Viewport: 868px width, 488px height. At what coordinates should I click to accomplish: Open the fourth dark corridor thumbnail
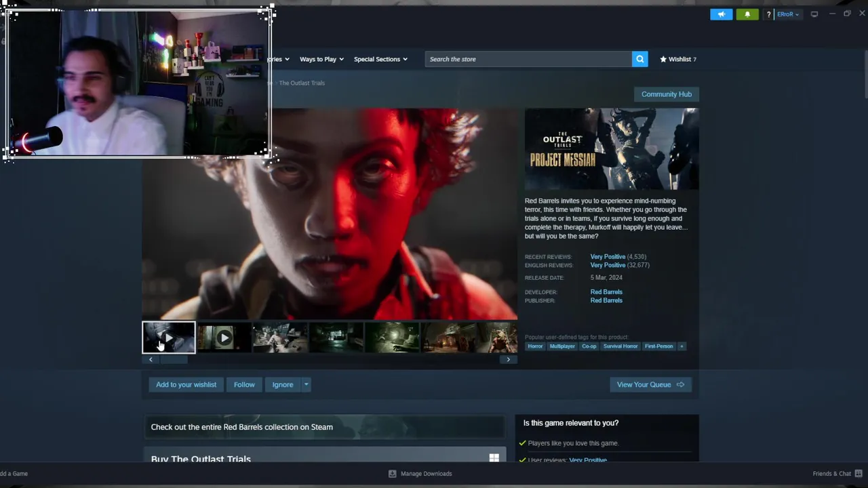[336, 338]
